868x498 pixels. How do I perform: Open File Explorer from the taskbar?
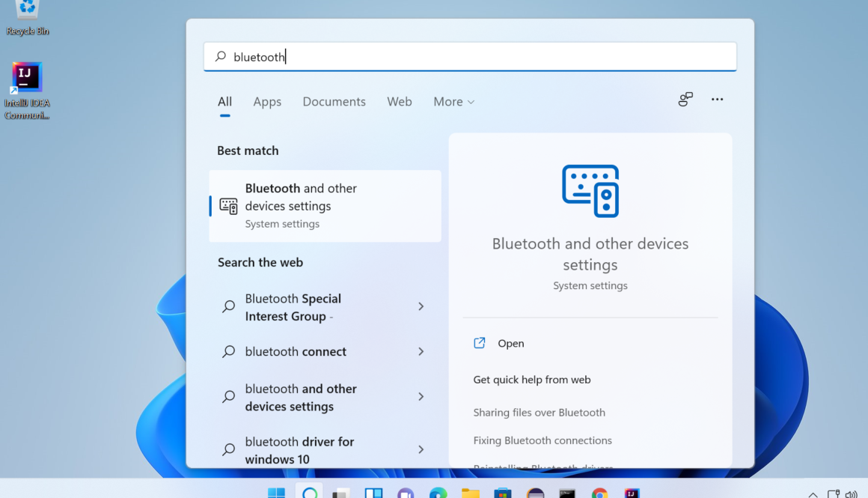point(470,493)
